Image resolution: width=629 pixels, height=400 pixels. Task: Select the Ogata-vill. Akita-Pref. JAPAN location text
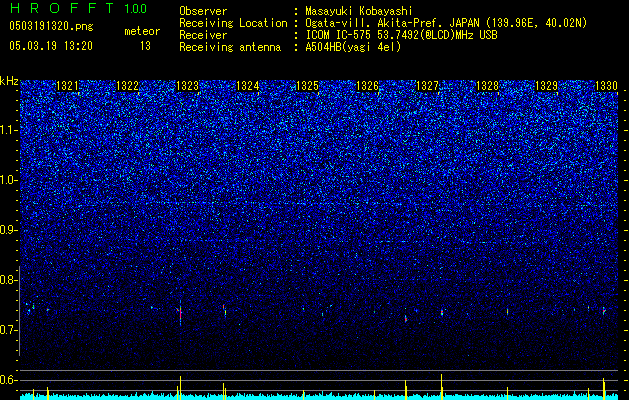point(446,23)
